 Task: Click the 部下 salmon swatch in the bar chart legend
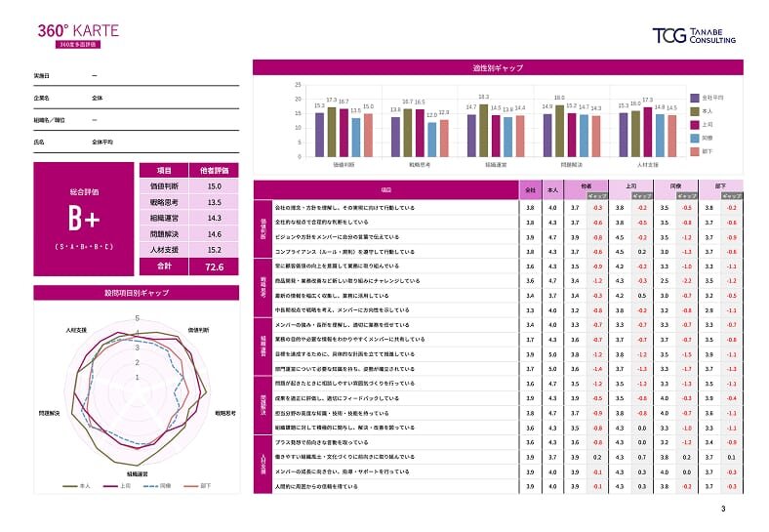695,151
